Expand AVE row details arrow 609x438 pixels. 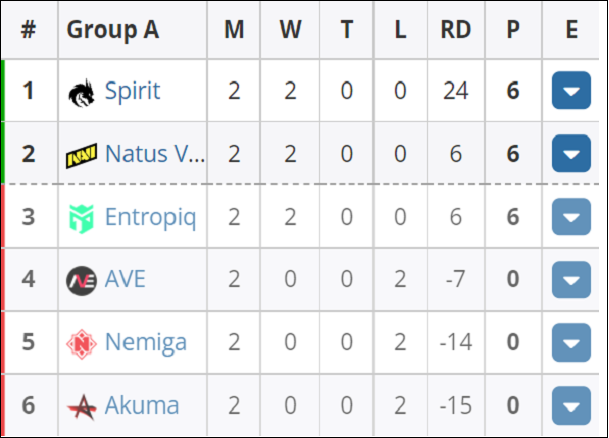click(571, 280)
